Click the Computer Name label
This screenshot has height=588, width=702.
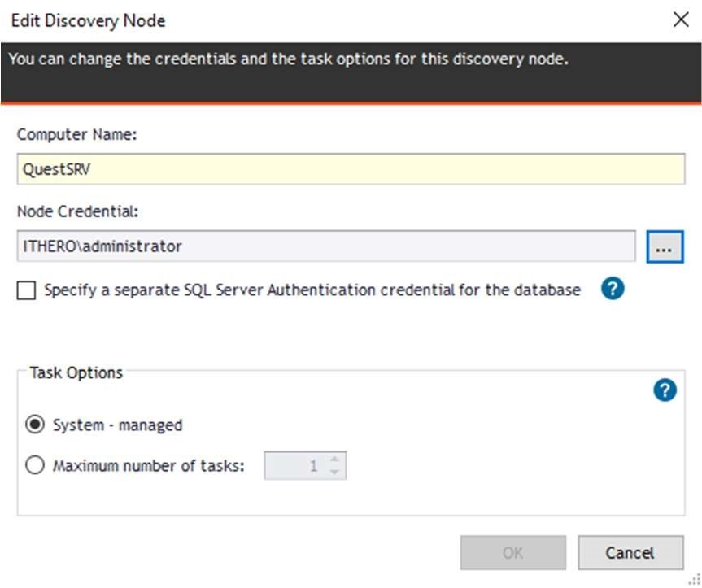tap(77, 135)
